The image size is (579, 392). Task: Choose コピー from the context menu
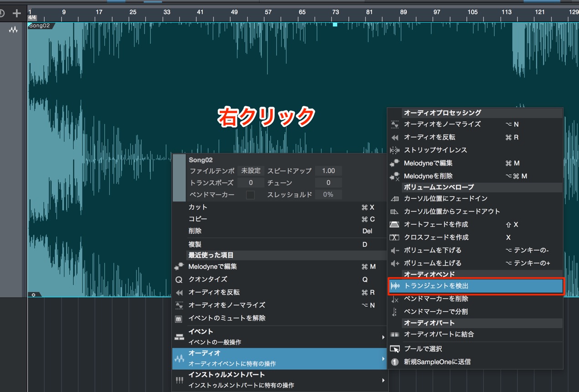(x=279, y=219)
